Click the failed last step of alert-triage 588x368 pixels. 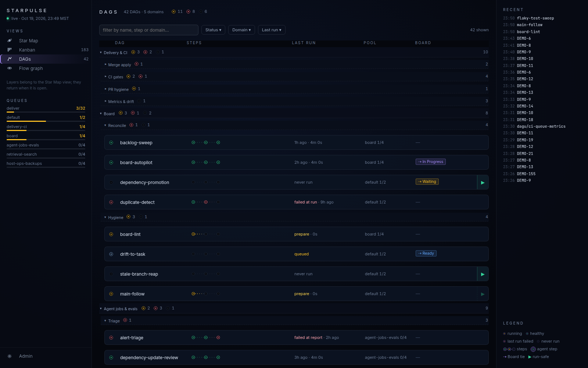(x=218, y=337)
